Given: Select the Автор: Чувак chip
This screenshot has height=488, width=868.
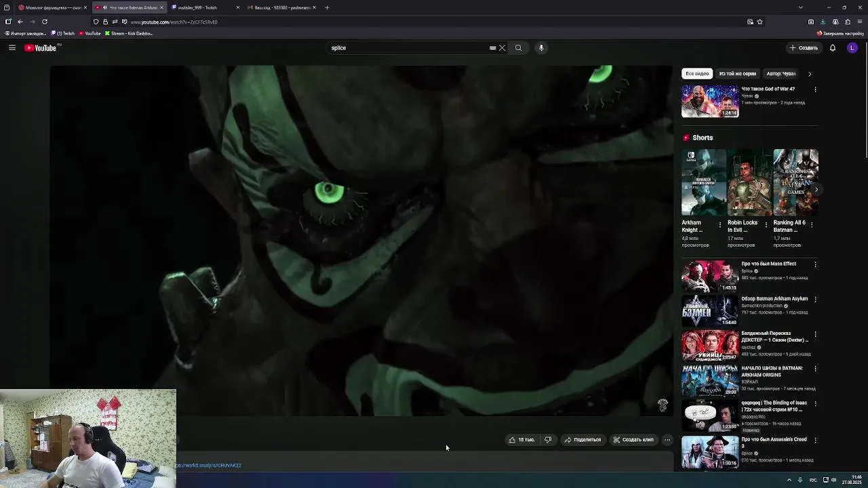Looking at the screenshot, I should coord(781,73).
